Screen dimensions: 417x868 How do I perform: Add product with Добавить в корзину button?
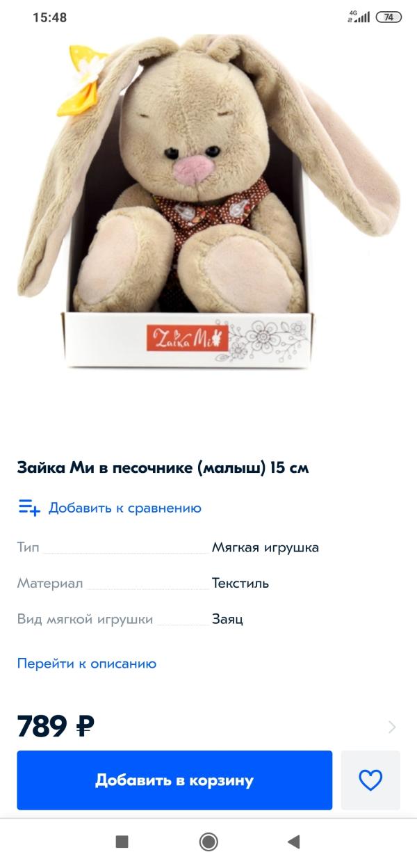pyautogui.click(x=174, y=780)
